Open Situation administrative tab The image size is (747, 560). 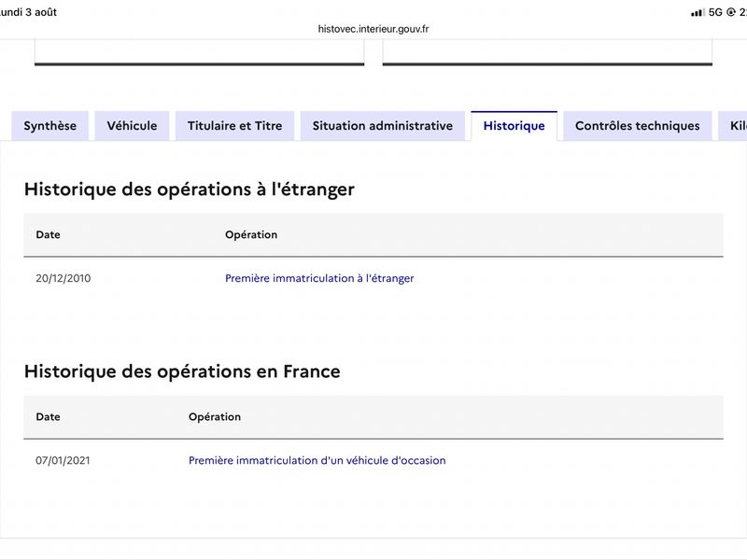383,126
